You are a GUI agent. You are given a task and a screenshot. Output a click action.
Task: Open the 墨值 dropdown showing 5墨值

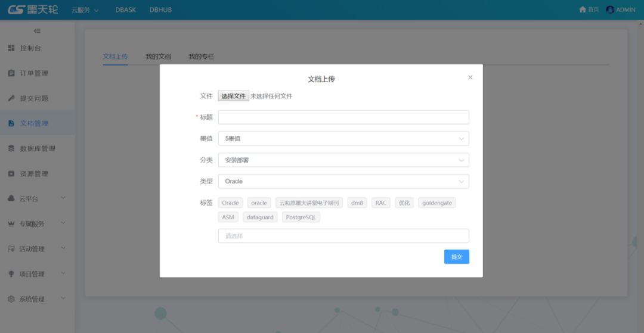343,138
